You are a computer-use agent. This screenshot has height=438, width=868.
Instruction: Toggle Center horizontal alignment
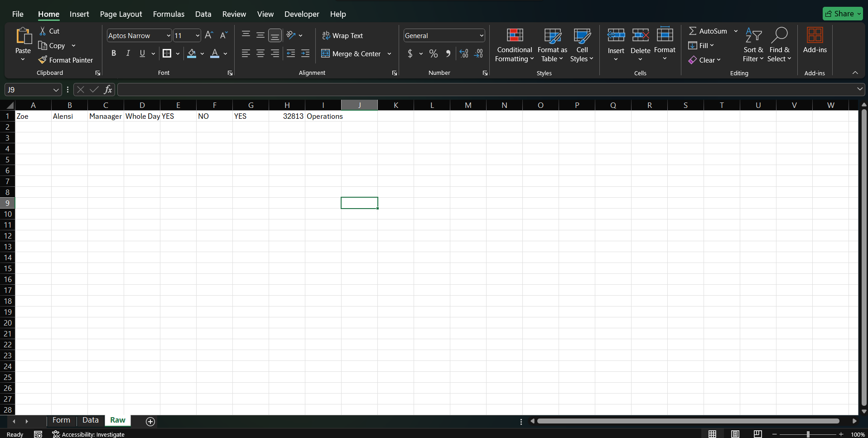pyautogui.click(x=260, y=54)
